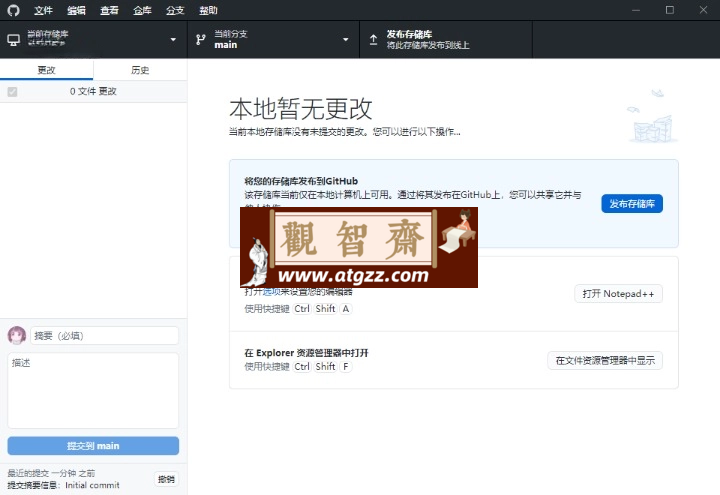Click the 提交到 main commit button

pyautogui.click(x=93, y=446)
